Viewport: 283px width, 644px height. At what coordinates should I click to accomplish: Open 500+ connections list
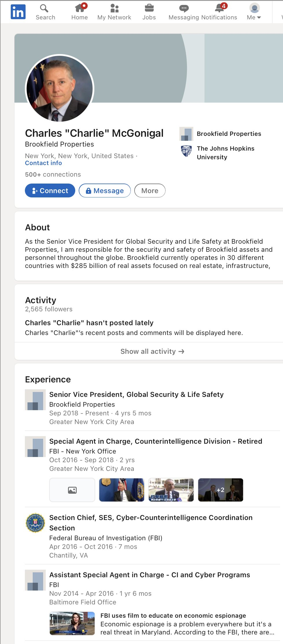tap(53, 175)
